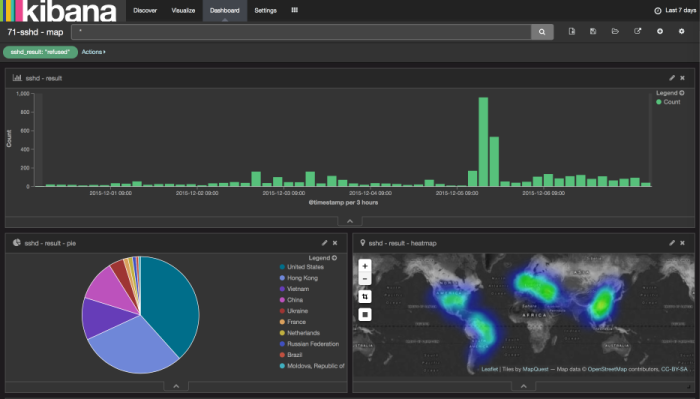The height and width of the screenshot is (399, 700).
Task: Click the Kibana logo
Action: pyautogui.click(x=58, y=11)
